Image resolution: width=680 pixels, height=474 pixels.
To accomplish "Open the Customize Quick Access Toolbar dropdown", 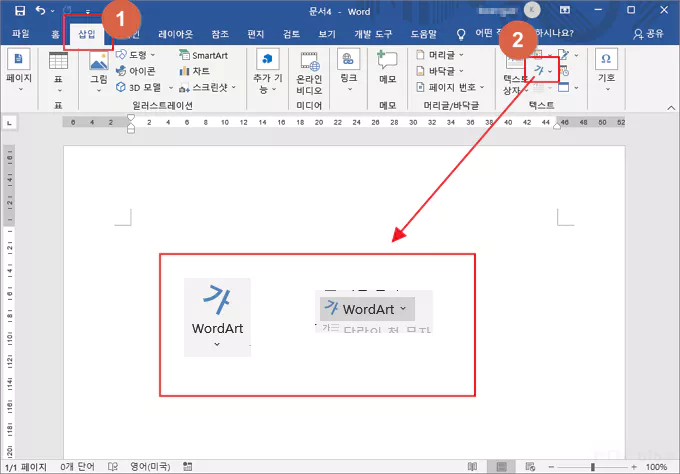I will click(x=88, y=12).
